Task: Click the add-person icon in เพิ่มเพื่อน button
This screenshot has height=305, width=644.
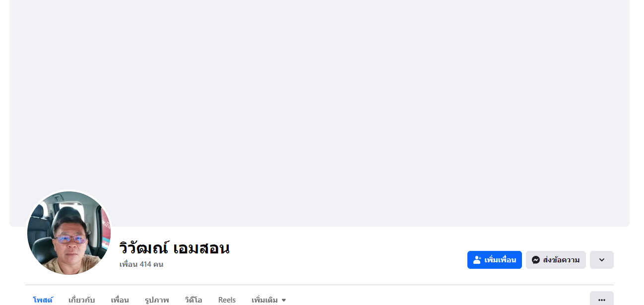Action: [x=477, y=260]
